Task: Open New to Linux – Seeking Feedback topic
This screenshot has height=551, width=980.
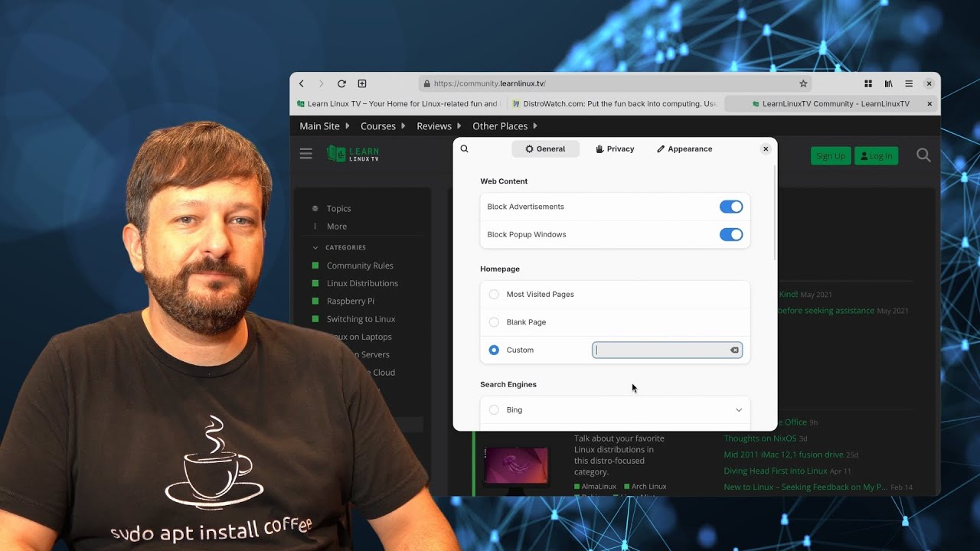Action: pos(805,487)
